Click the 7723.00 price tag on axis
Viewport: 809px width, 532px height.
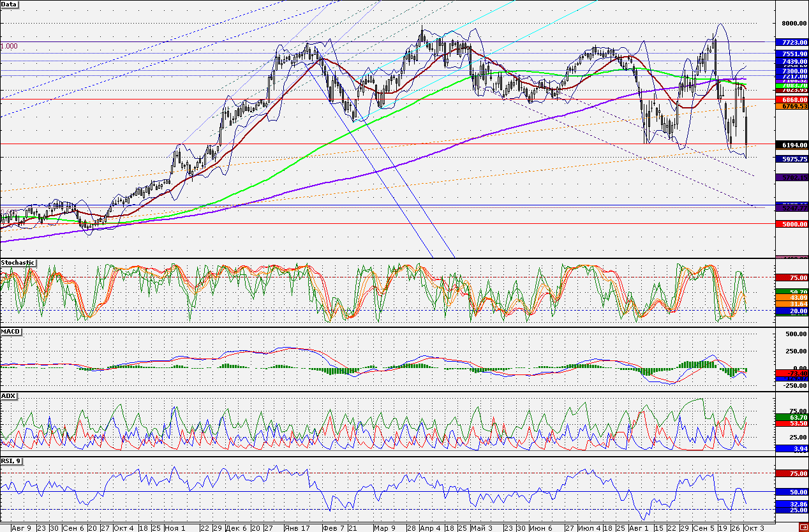click(x=792, y=42)
